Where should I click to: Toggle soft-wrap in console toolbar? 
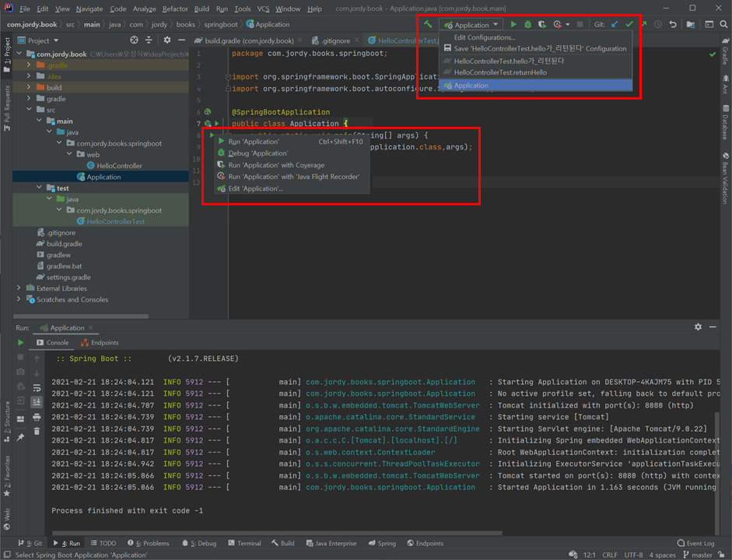[37, 388]
